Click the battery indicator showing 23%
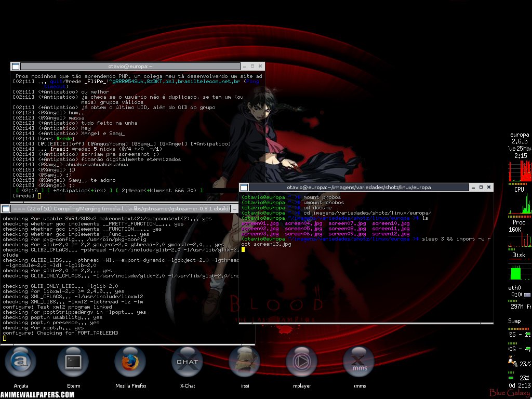Screen dimensions: 532x399 click(520, 378)
